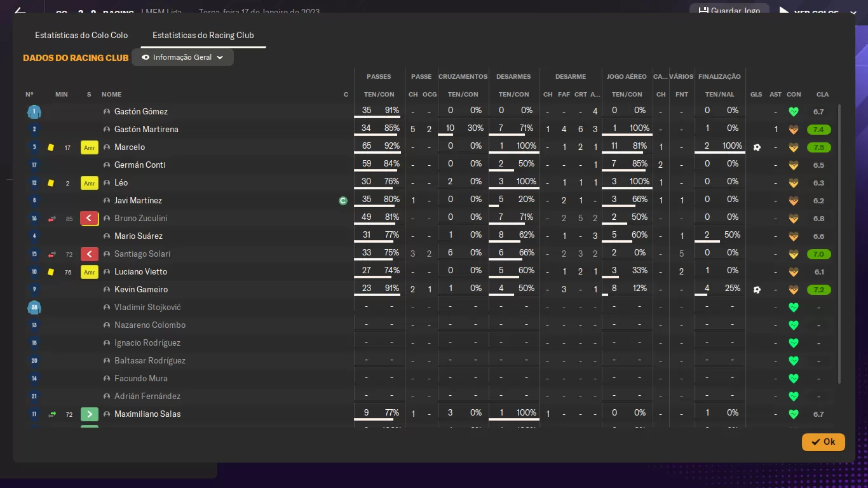Click the DADOS DO RACING CLUB heading
The width and height of the screenshot is (868, 488).
pyautogui.click(x=76, y=58)
